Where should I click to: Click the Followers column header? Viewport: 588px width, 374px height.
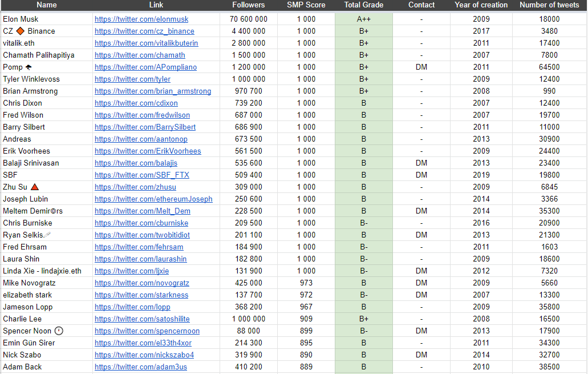tap(248, 5)
